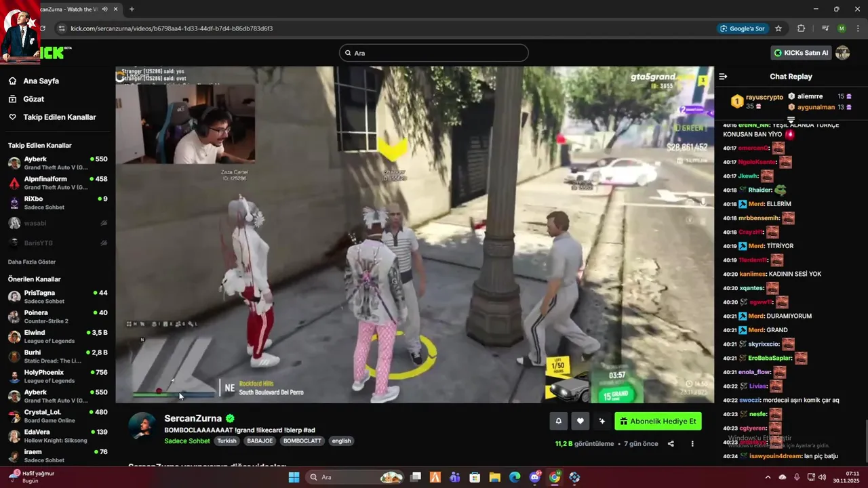Open the PrisTagna recommended channel
The width and height of the screenshot is (868, 488).
coord(58,297)
